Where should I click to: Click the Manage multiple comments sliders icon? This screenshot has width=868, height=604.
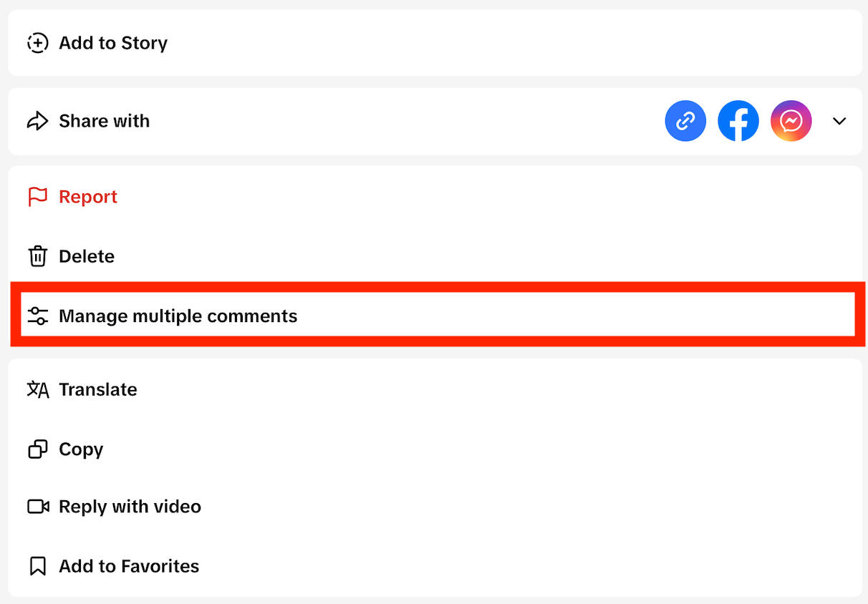pyautogui.click(x=37, y=316)
